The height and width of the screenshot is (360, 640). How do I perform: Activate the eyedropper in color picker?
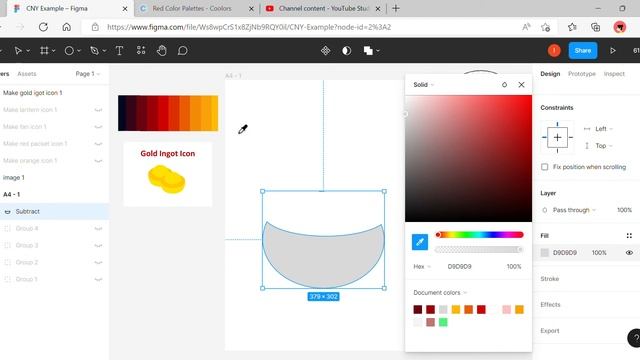point(420,242)
